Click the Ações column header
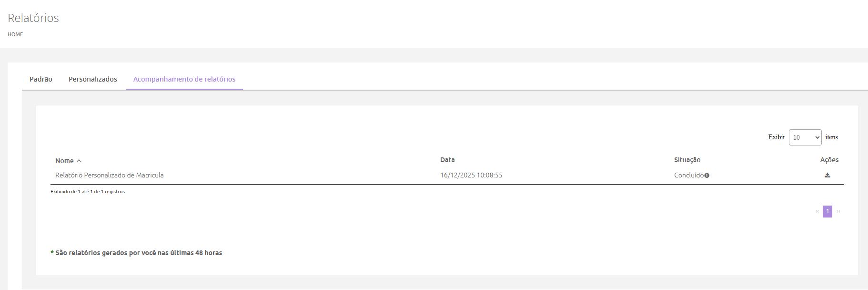This screenshot has width=868, height=290. [829, 160]
